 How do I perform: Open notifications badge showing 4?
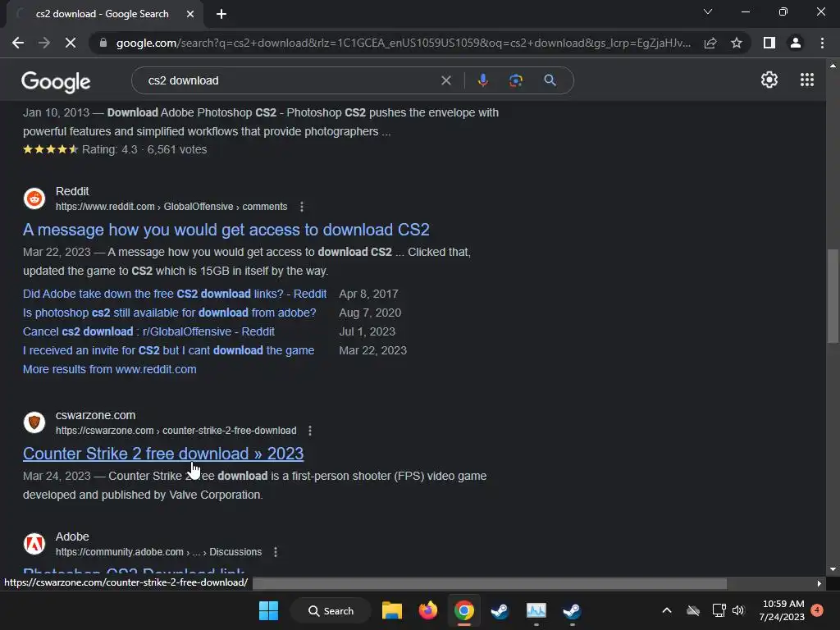click(817, 610)
